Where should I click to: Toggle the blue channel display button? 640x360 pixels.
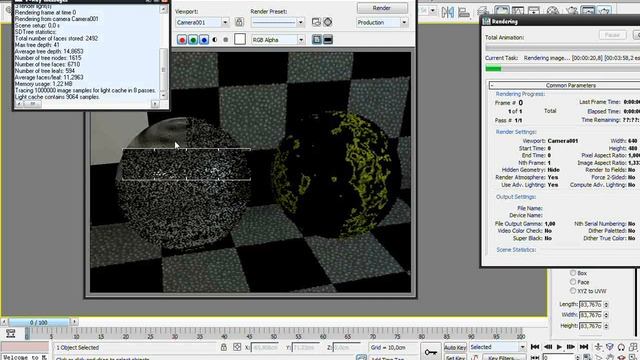click(x=204, y=40)
